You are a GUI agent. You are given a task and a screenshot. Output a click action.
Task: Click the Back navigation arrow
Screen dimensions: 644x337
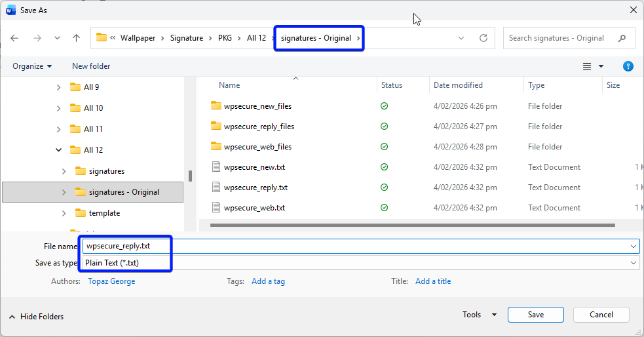click(x=14, y=38)
